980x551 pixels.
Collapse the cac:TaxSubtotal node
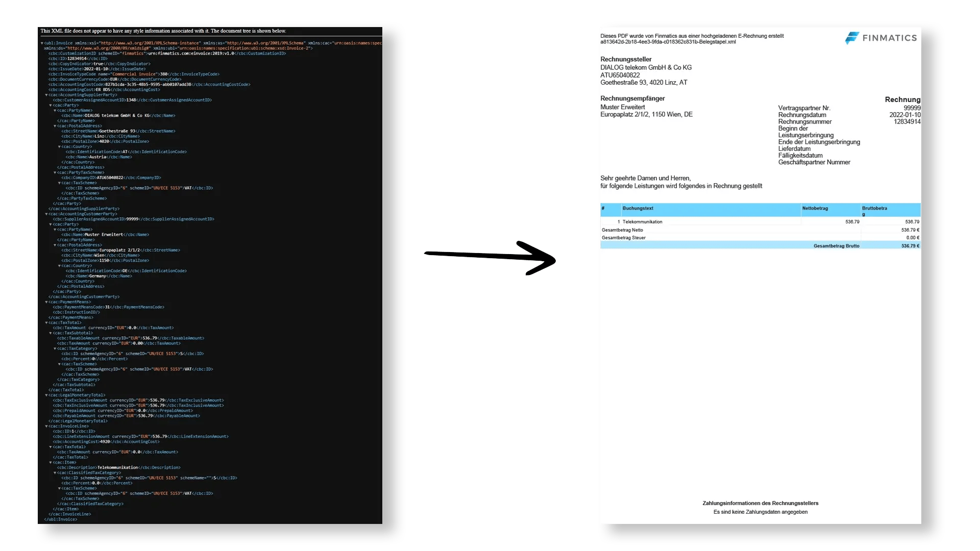[x=51, y=333]
